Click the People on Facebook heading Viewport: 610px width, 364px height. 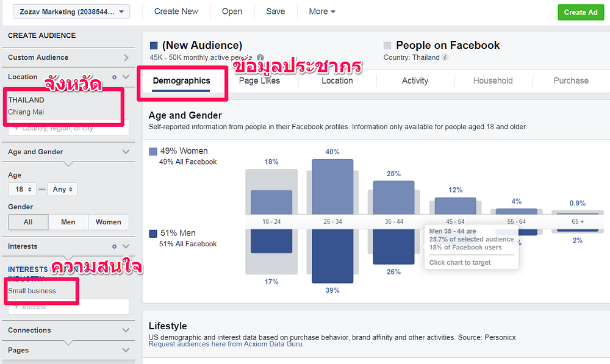448,46
